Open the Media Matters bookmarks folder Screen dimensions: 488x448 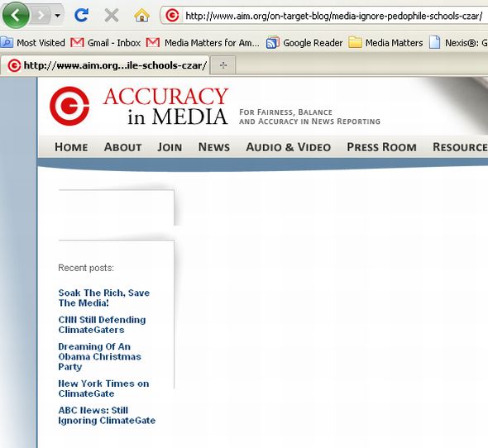click(x=385, y=43)
